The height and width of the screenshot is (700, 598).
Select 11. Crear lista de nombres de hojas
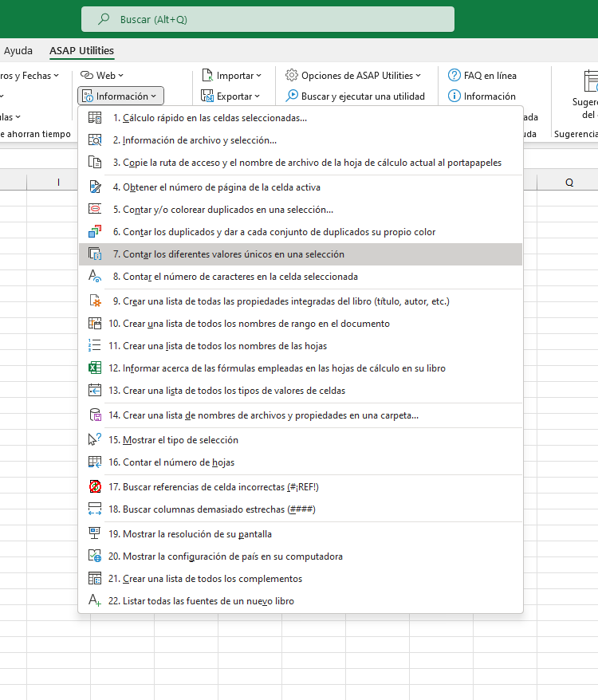click(300, 346)
